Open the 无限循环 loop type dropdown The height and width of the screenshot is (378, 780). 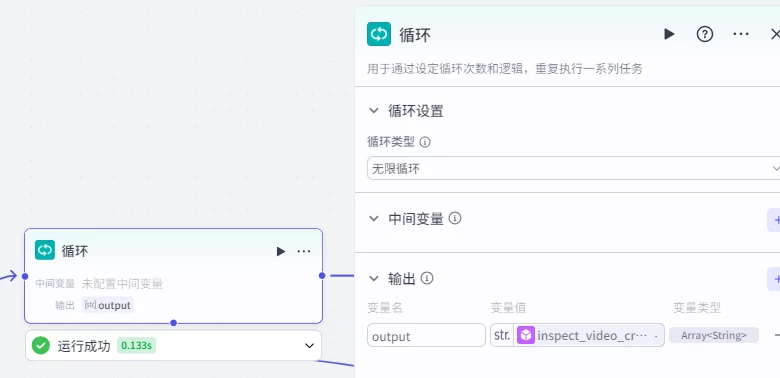573,168
